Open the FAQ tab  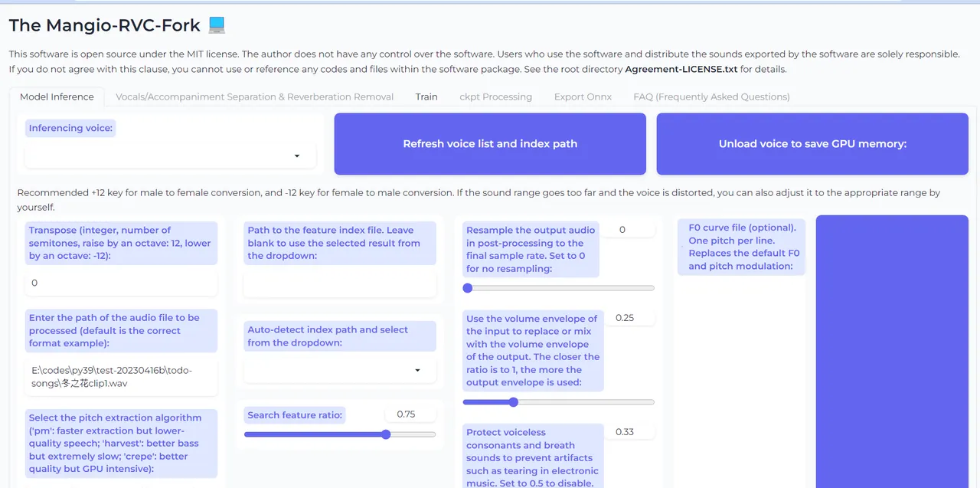tap(711, 97)
